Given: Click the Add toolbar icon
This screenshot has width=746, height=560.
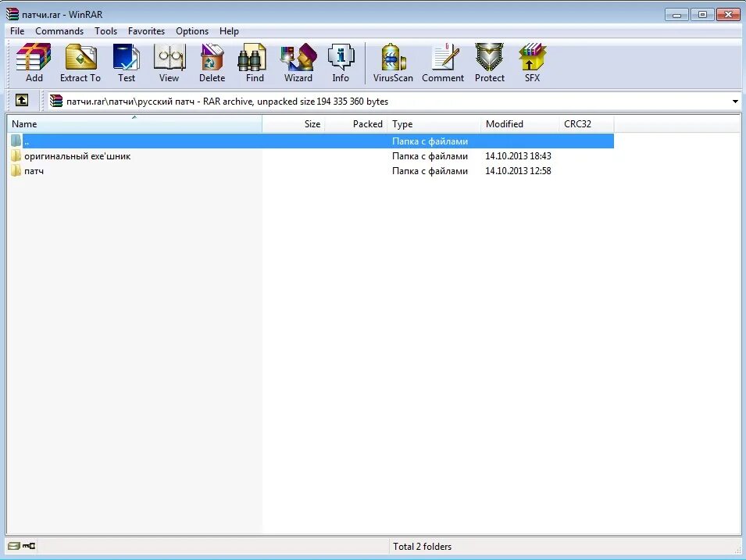Looking at the screenshot, I should click(x=34, y=62).
